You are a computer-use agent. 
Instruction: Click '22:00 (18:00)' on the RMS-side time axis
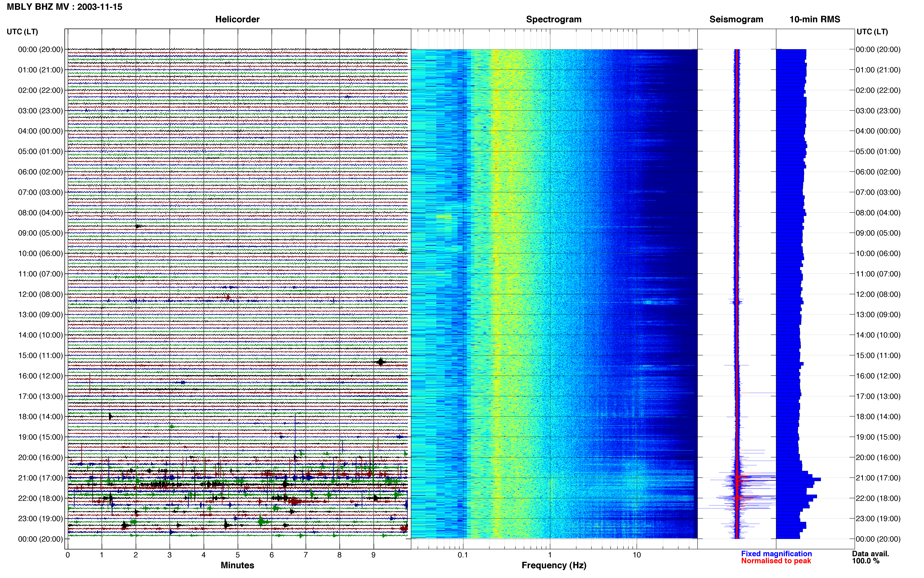click(878, 498)
